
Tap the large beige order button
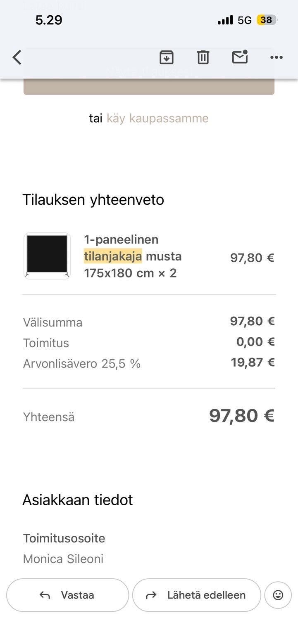pos(149,86)
